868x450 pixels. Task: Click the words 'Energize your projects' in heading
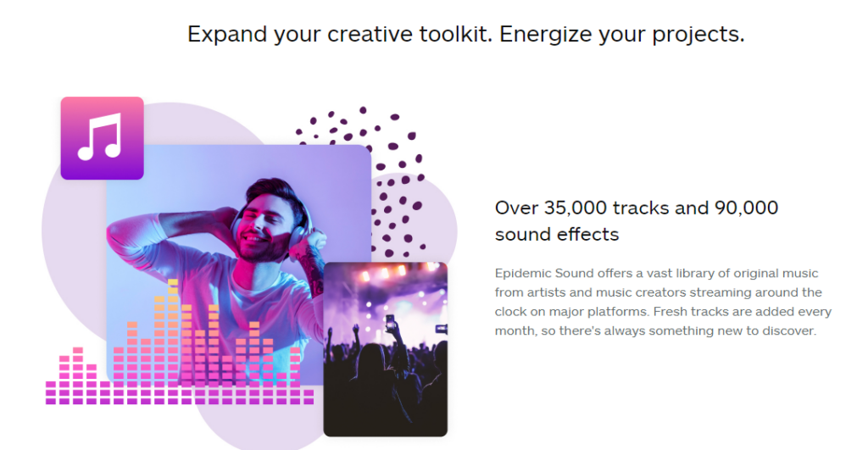(621, 34)
